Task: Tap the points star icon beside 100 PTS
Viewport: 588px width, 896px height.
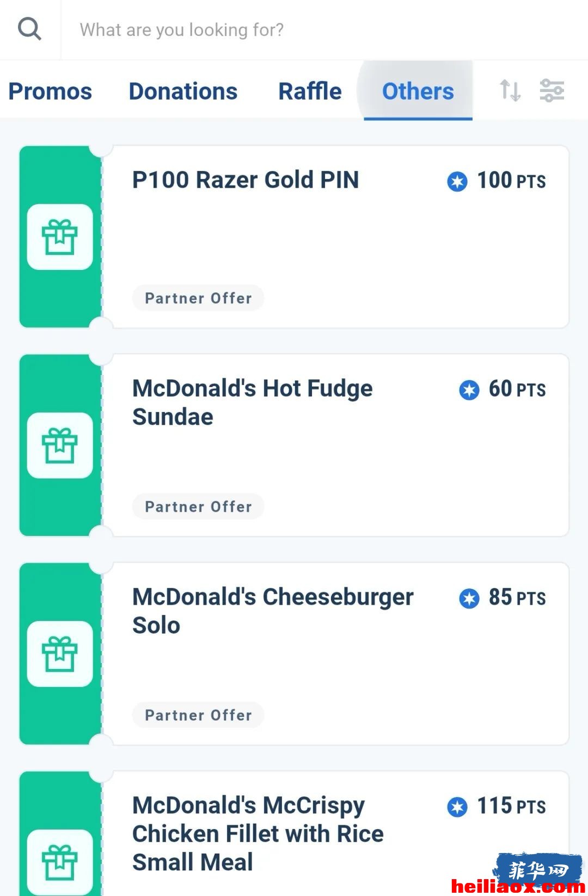Action: click(457, 181)
